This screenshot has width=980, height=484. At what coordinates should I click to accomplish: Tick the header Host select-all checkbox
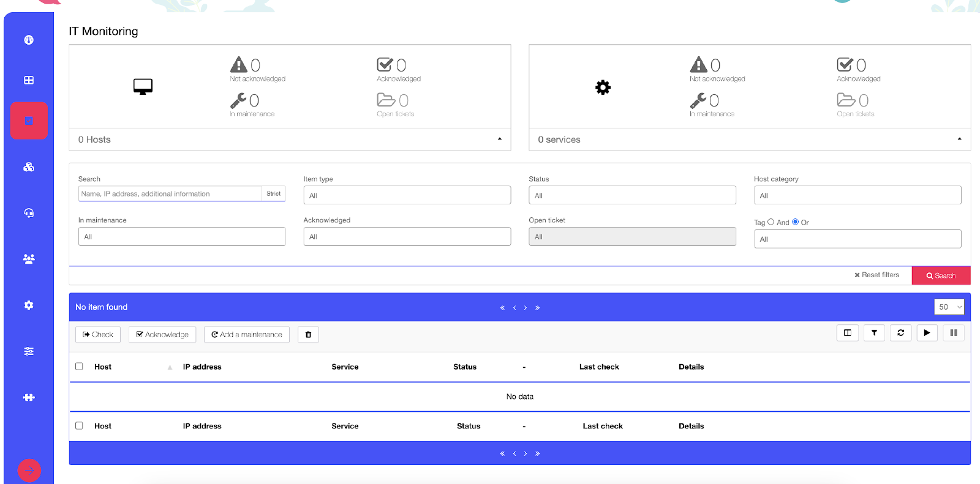click(x=79, y=367)
